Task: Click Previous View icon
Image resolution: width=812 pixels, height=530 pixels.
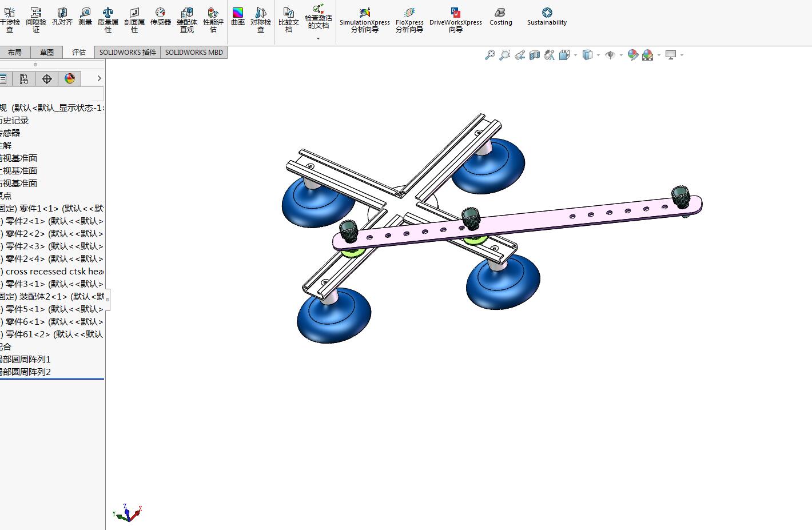Action: pyautogui.click(x=520, y=55)
